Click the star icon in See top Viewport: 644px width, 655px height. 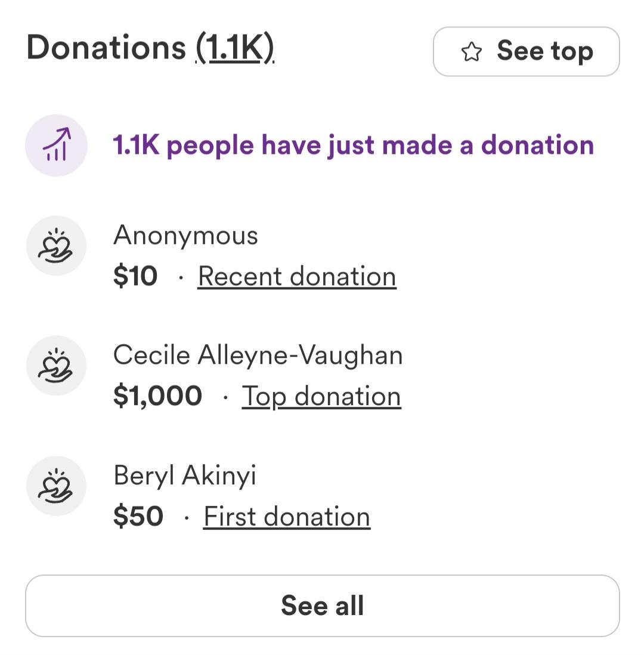click(471, 52)
